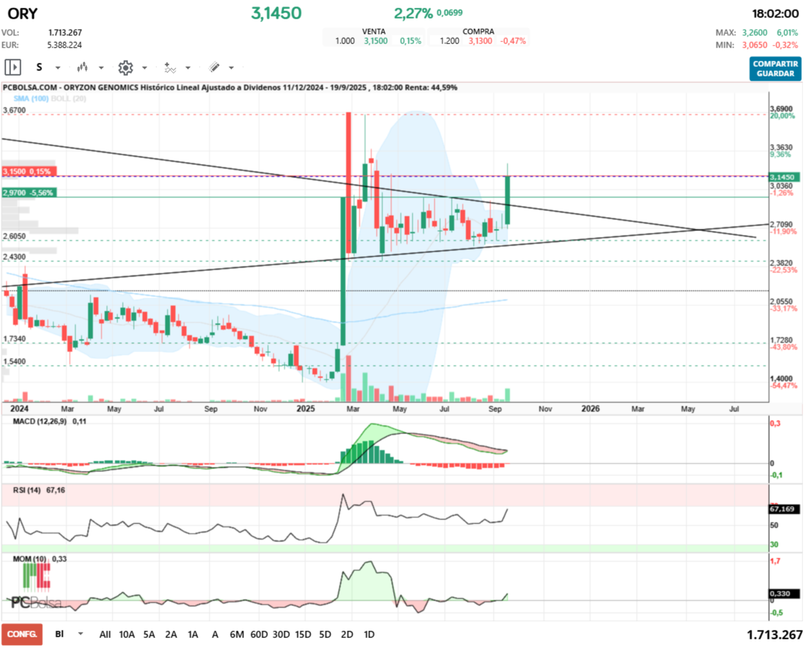812x649 pixels.
Task: Select the 2D time range
Action: point(347,635)
